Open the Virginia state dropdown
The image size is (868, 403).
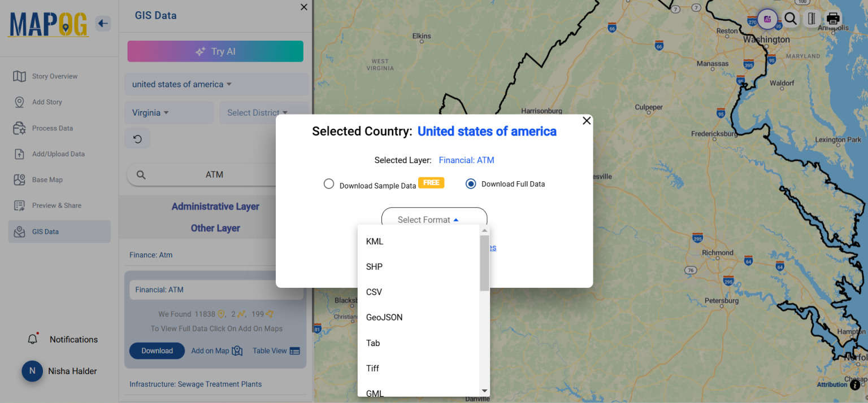point(149,112)
